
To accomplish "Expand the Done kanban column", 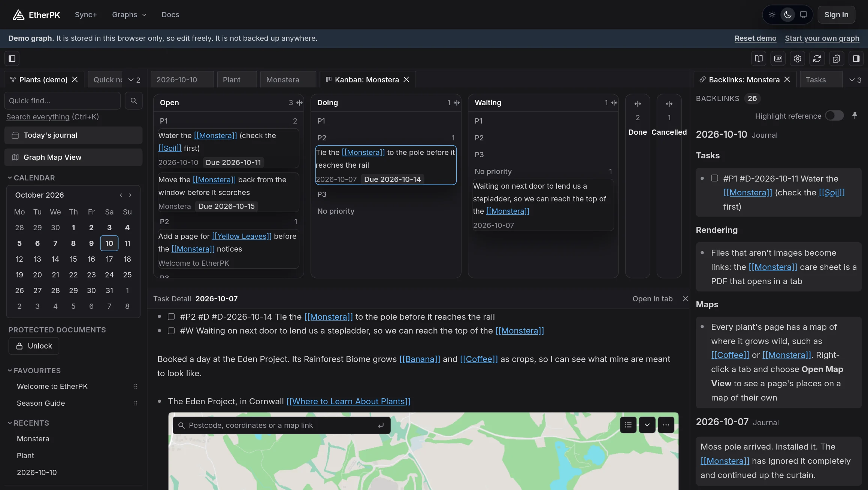I will [x=638, y=104].
